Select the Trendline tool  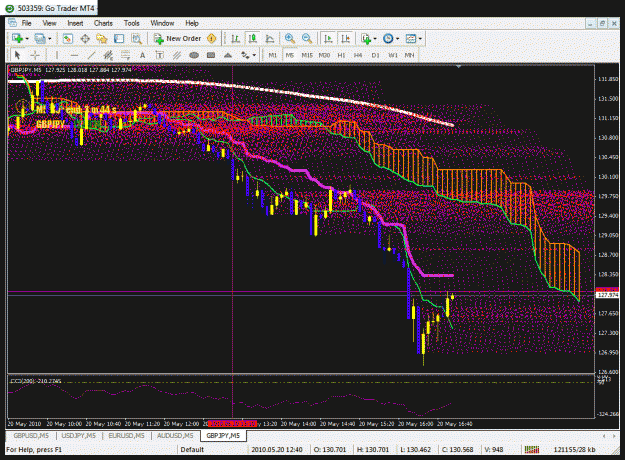(91, 55)
